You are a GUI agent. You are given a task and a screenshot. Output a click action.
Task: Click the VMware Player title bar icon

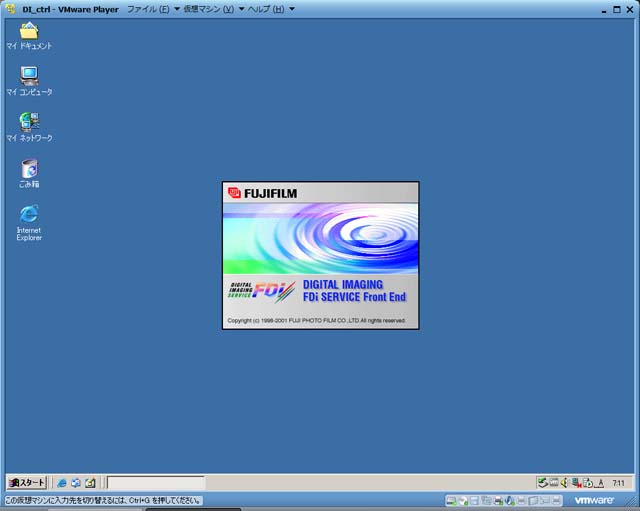11,9
